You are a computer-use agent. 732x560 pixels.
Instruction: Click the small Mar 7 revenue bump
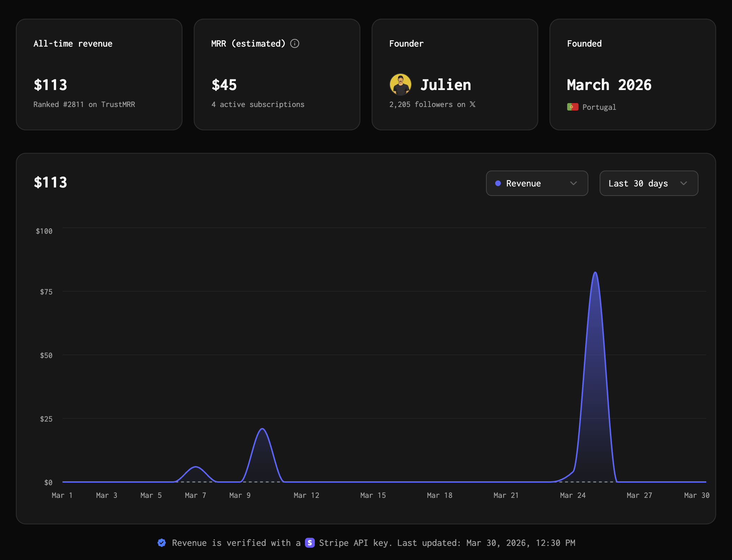point(196,467)
